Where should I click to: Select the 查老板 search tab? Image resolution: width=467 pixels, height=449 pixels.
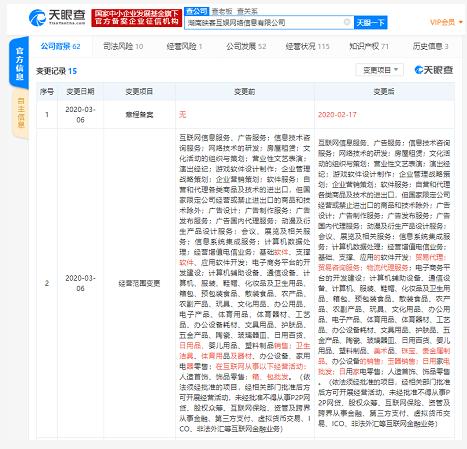pyautogui.click(x=222, y=11)
